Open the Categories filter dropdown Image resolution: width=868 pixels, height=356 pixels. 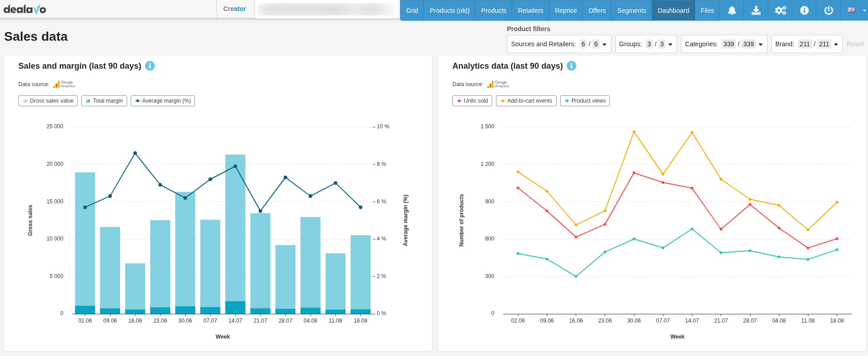[723, 44]
